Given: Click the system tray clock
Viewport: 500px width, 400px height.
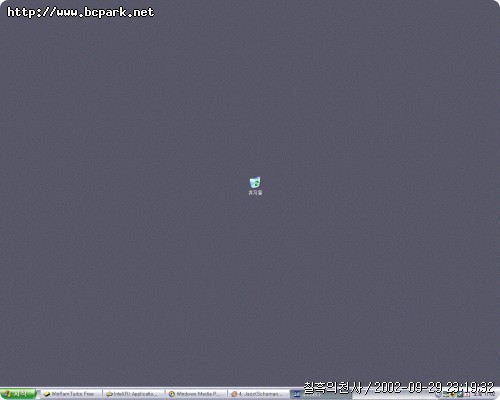Looking at the screenshot, I should click(x=484, y=395).
